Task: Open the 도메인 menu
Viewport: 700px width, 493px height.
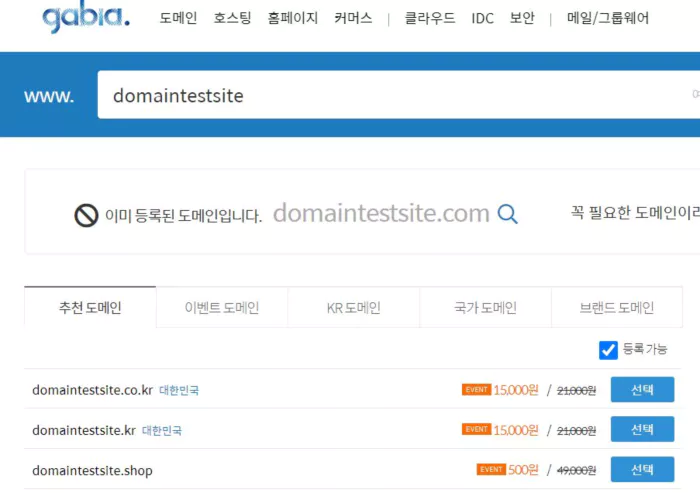Action: tap(178, 18)
